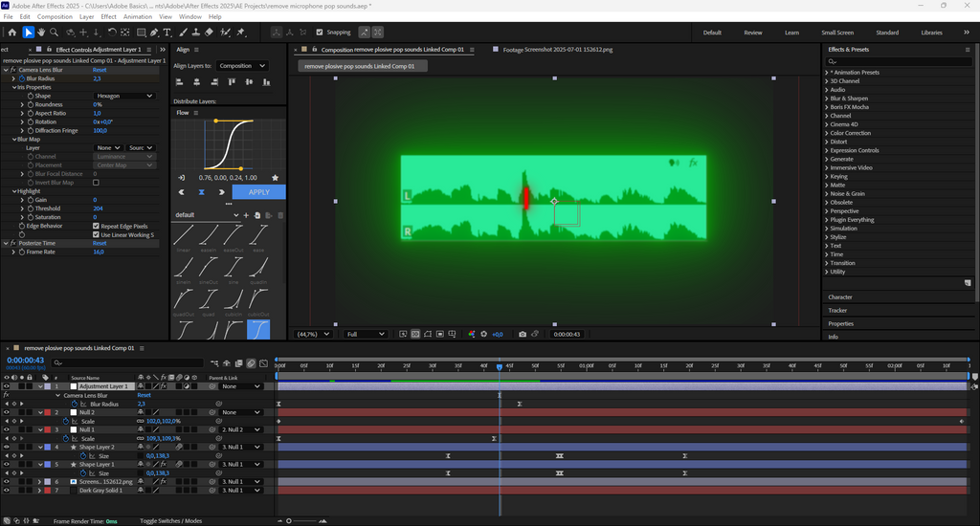
Task: Select the linear easing preset thumbnail
Action: (183, 235)
